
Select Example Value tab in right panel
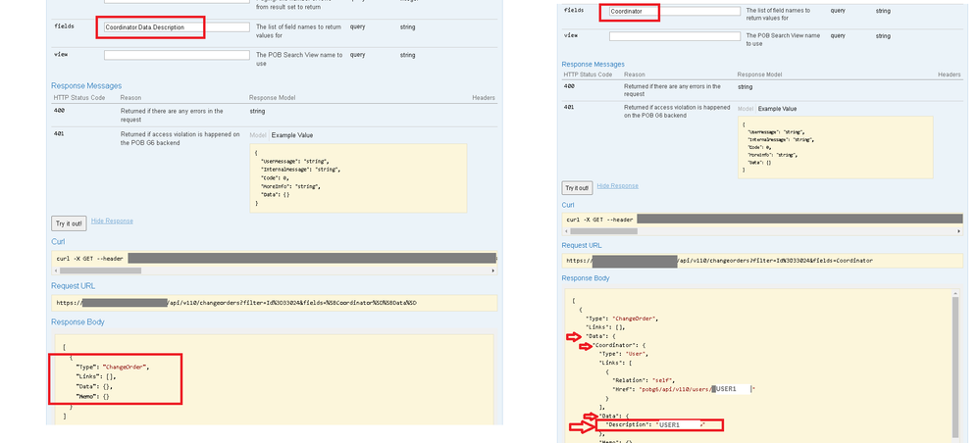pos(776,109)
